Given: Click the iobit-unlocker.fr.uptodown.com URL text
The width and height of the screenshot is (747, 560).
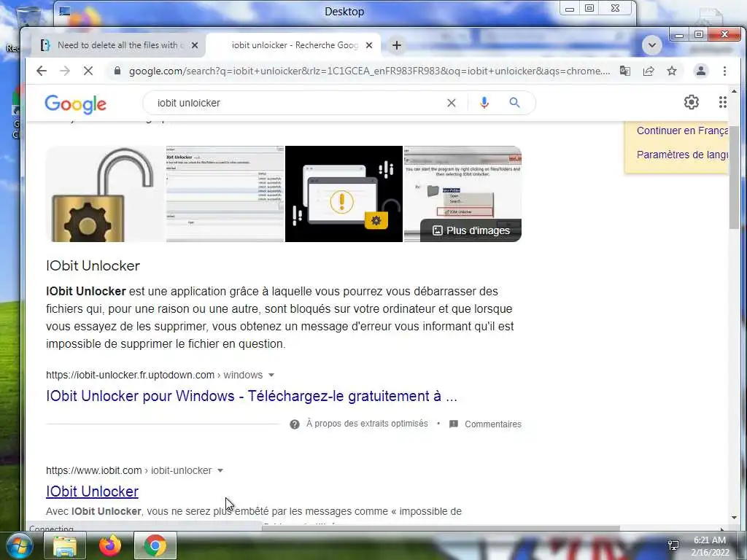Looking at the screenshot, I should click(x=130, y=376).
